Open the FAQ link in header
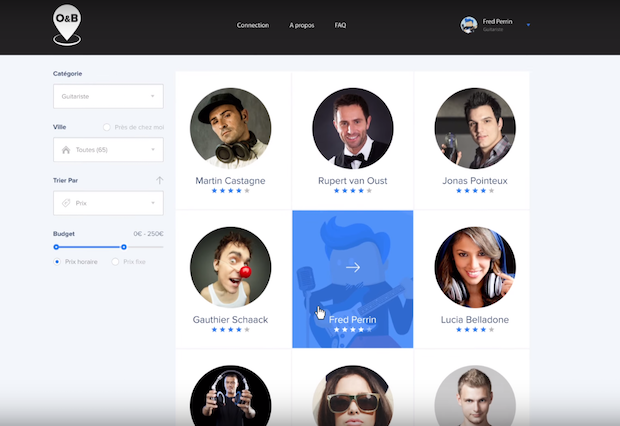Image resolution: width=620 pixels, height=426 pixels. pyautogui.click(x=341, y=25)
